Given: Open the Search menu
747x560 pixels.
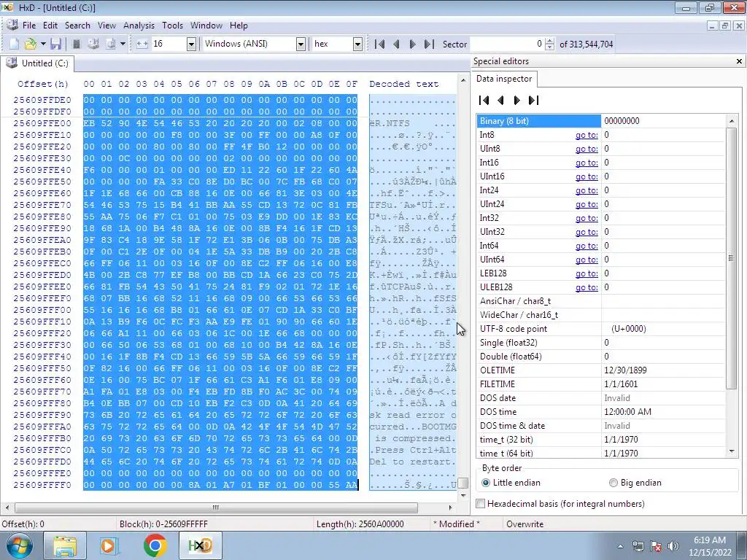Looking at the screenshot, I should point(77,26).
